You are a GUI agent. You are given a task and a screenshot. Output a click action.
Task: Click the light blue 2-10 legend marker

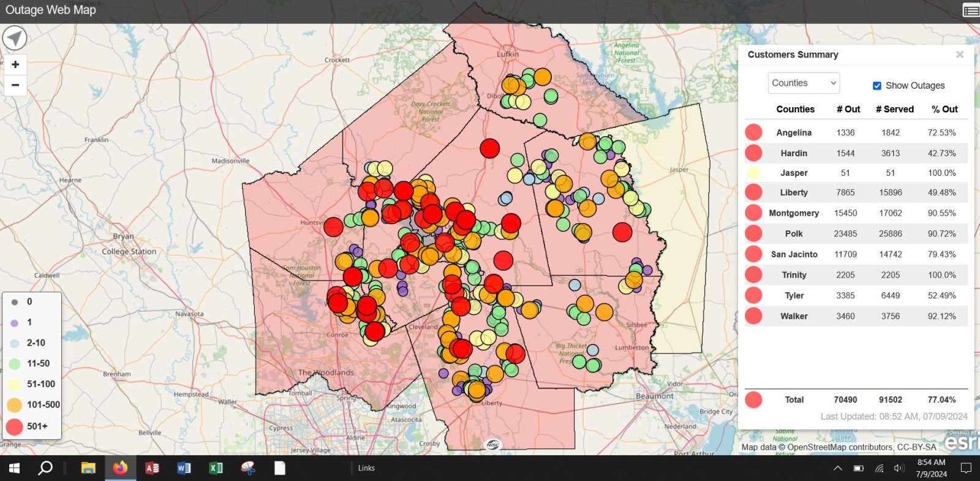[x=15, y=343]
